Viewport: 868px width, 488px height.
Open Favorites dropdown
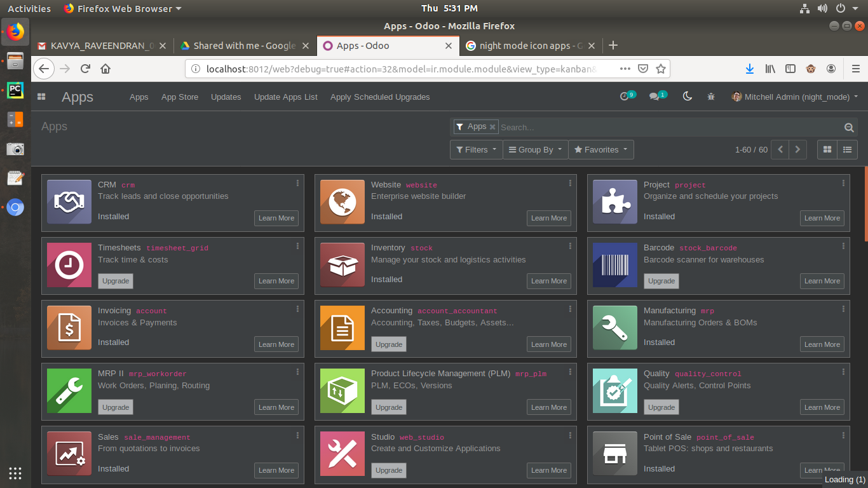601,149
